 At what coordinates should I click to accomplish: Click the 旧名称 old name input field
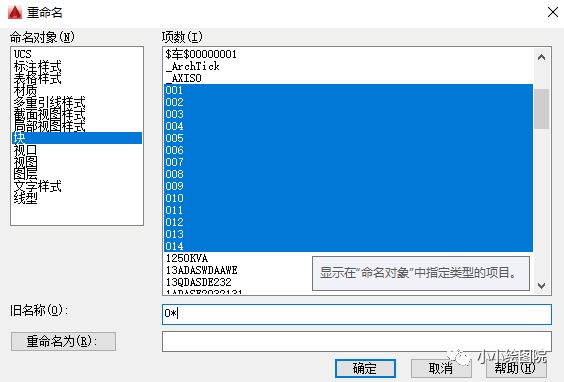[x=356, y=314]
